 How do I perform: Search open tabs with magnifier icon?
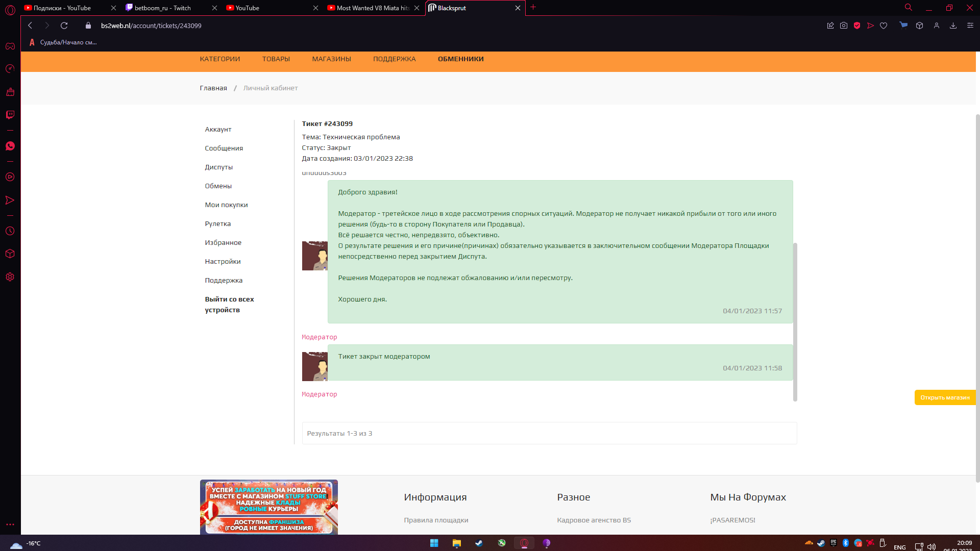coord(909,8)
